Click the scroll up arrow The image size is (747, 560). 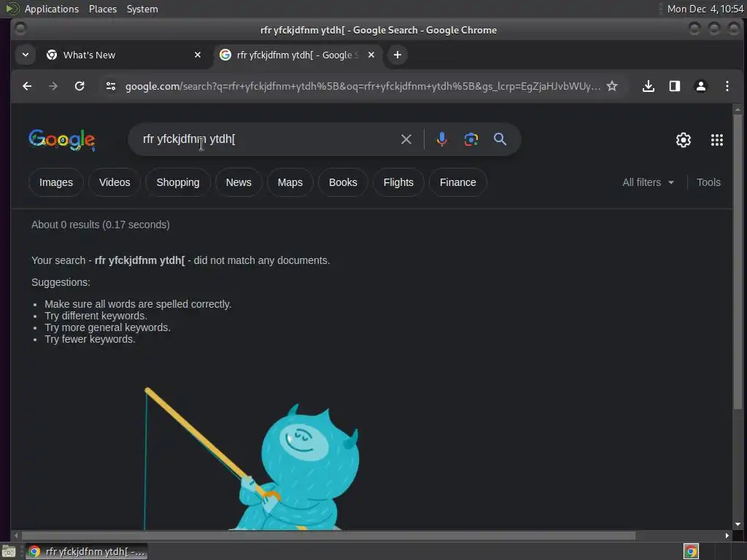738,109
